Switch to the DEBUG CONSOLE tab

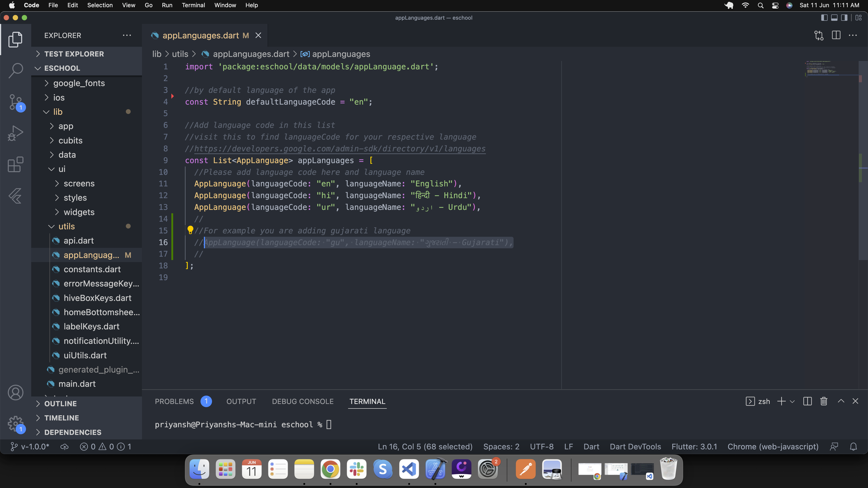point(303,401)
